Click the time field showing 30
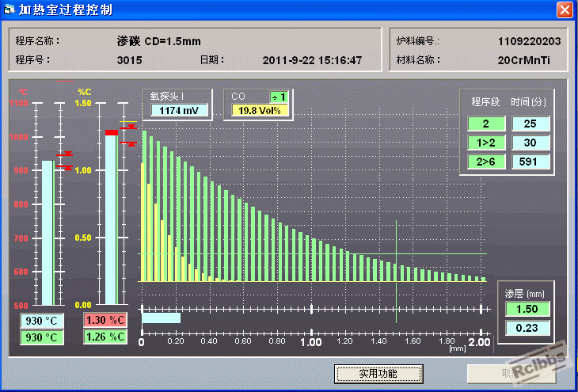The height and width of the screenshot is (392, 578). tap(530, 143)
